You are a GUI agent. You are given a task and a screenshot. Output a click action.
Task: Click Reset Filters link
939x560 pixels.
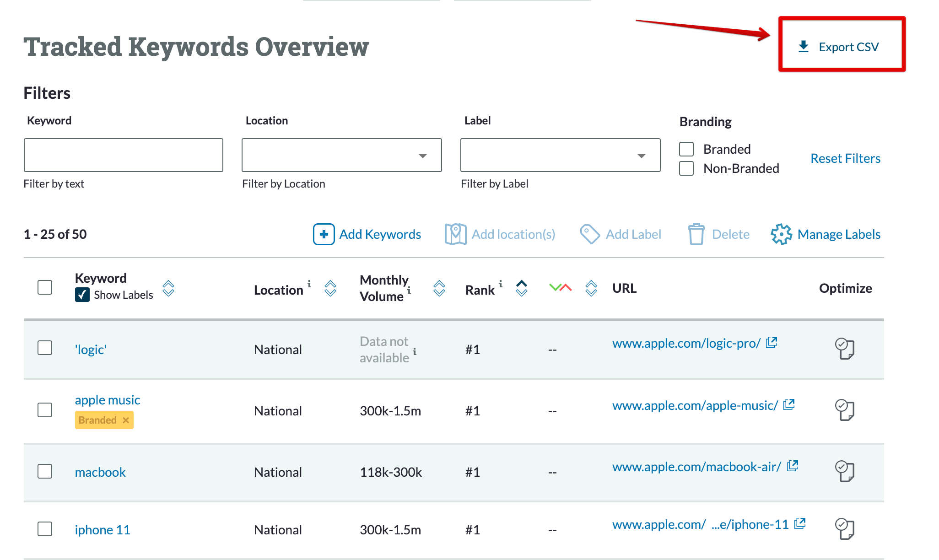(x=845, y=158)
